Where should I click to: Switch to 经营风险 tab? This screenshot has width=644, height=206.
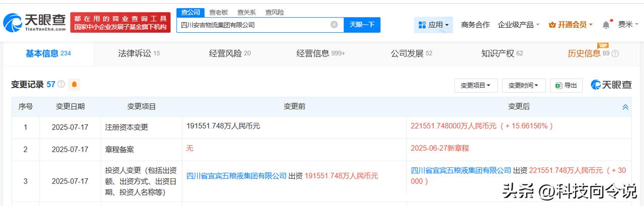pos(230,53)
